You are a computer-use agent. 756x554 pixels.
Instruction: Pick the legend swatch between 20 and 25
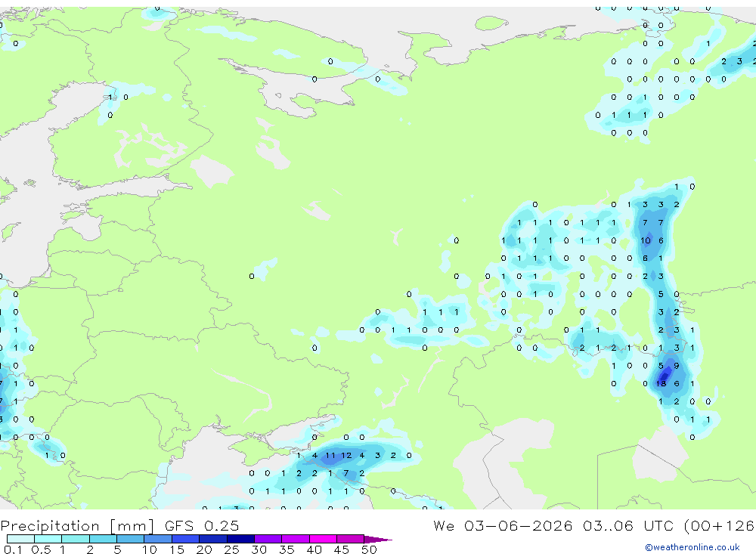212,539
